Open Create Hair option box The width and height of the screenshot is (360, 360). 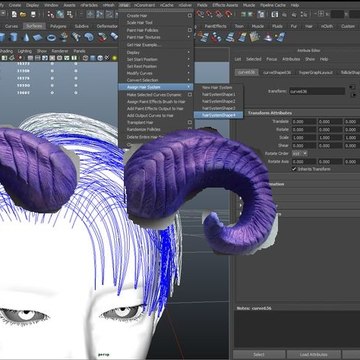[x=190, y=16]
